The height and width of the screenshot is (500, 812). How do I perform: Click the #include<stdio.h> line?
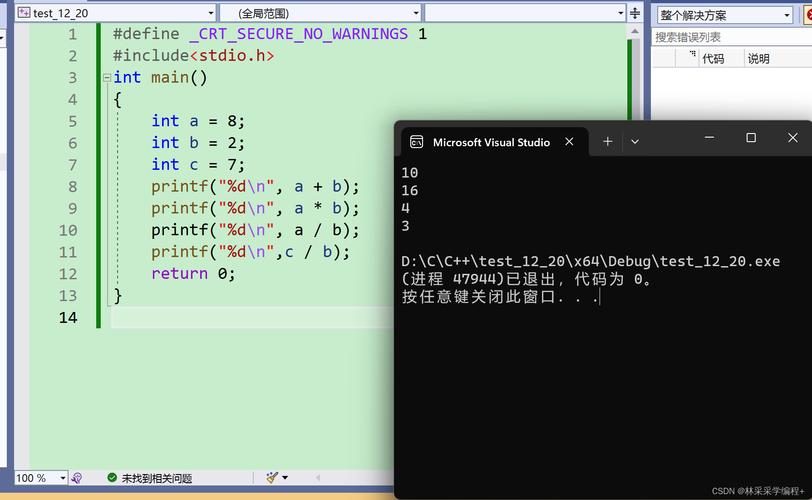tap(194, 56)
